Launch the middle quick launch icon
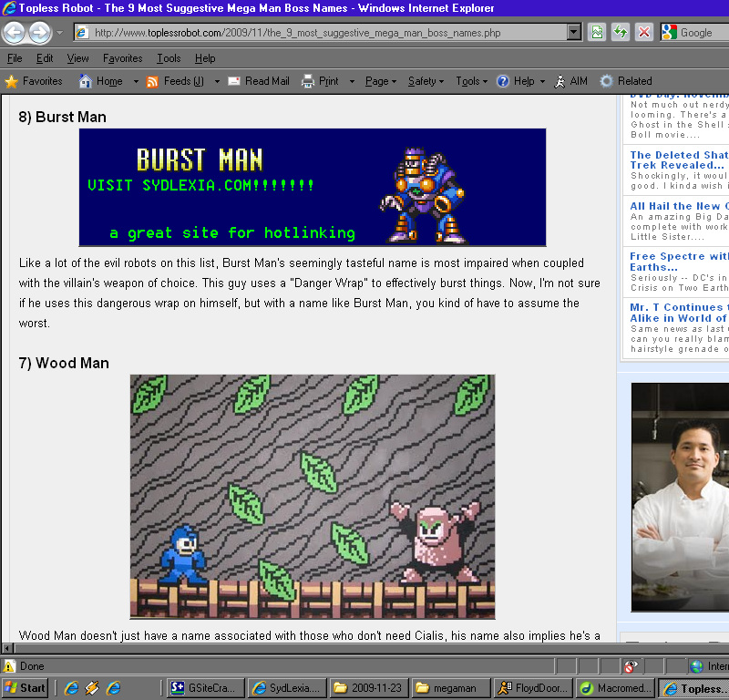 click(92, 688)
